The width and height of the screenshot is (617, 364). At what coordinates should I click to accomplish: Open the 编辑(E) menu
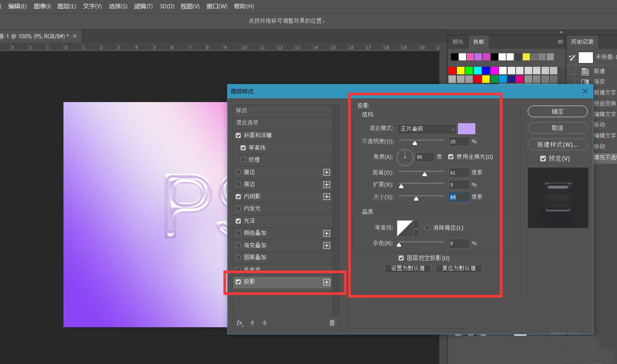click(18, 6)
